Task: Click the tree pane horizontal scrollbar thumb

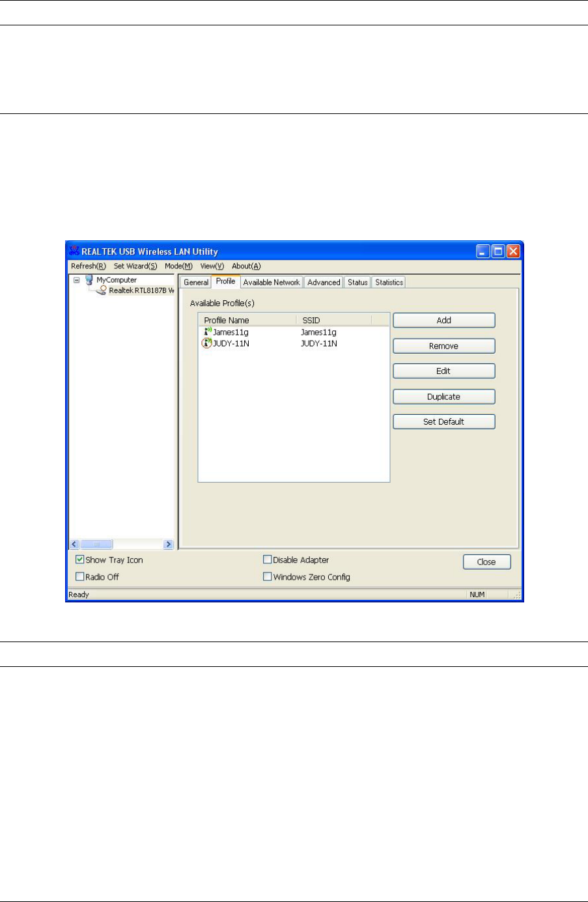Action: click(96, 544)
